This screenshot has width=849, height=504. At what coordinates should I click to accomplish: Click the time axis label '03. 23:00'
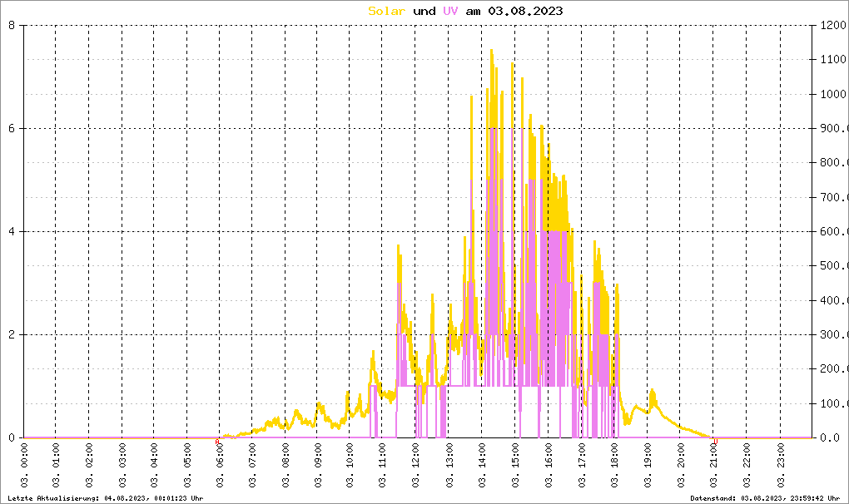pos(781,465)
